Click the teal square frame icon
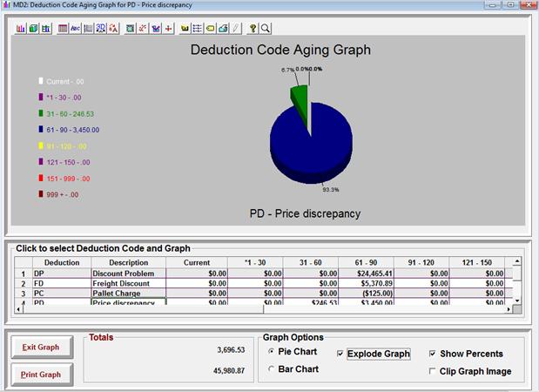 coord(130,28)
